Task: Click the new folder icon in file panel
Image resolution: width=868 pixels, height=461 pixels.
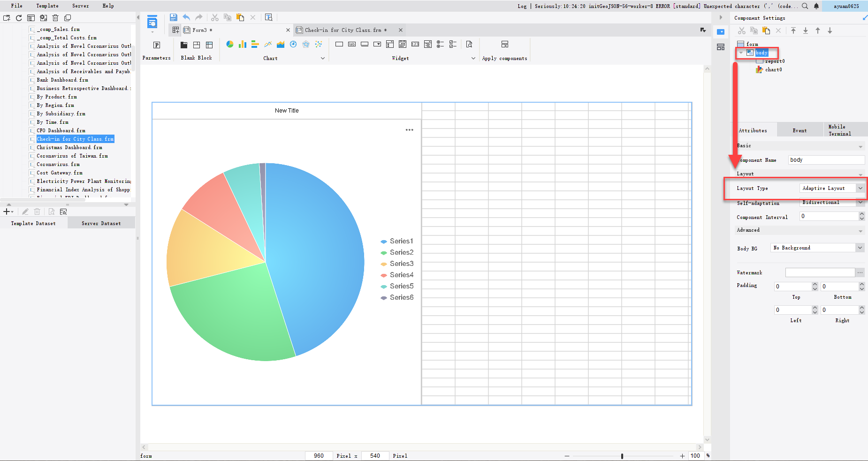Action: click(x=7, y=18)
